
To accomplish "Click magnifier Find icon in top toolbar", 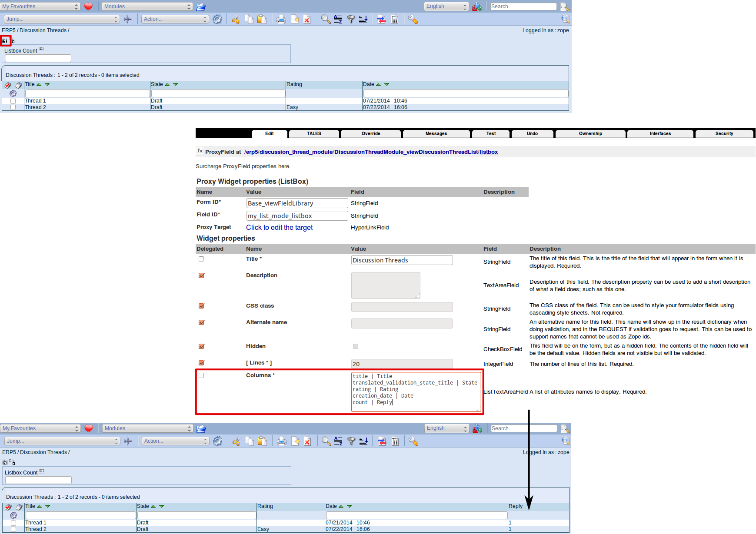I will (x=326, y=19).
